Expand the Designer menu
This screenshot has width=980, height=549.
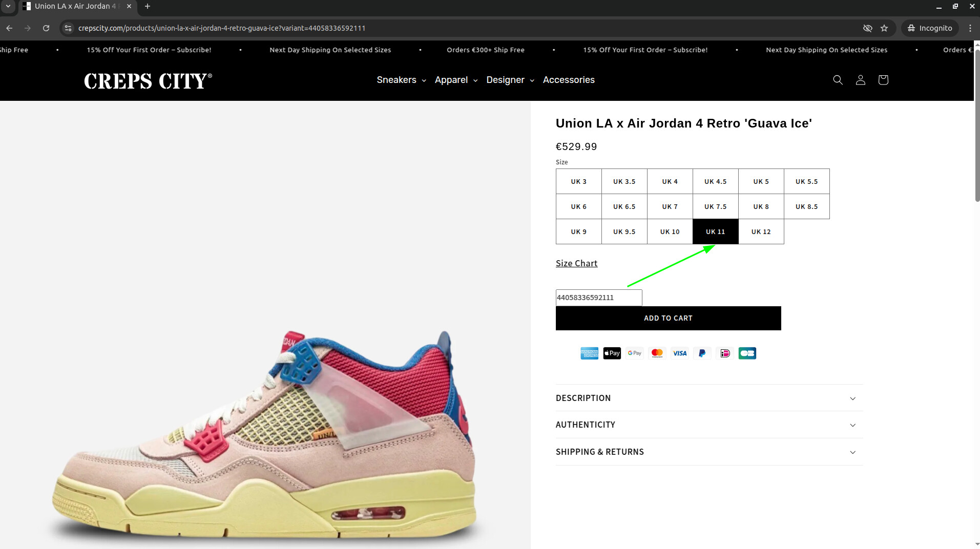tap(510, 80)
